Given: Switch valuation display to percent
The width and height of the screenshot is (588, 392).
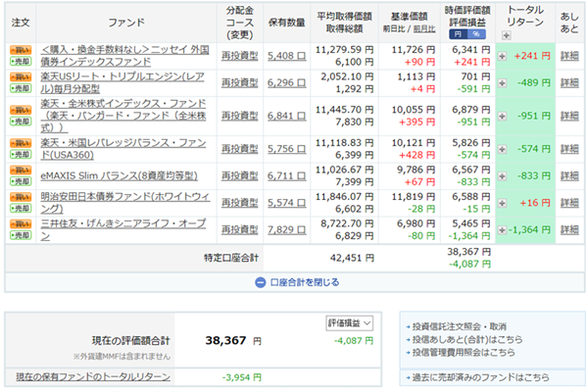Looking at the screenshot, I should 474,33.
